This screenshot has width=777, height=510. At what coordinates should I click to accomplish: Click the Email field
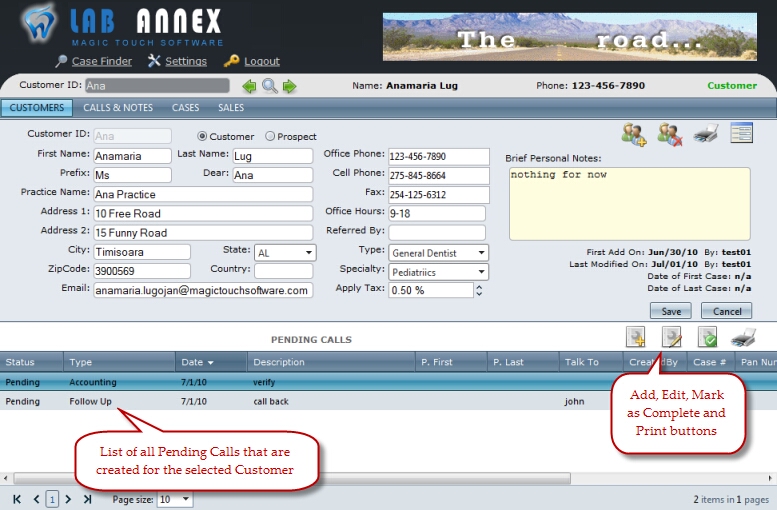click(x=203, y=290)
